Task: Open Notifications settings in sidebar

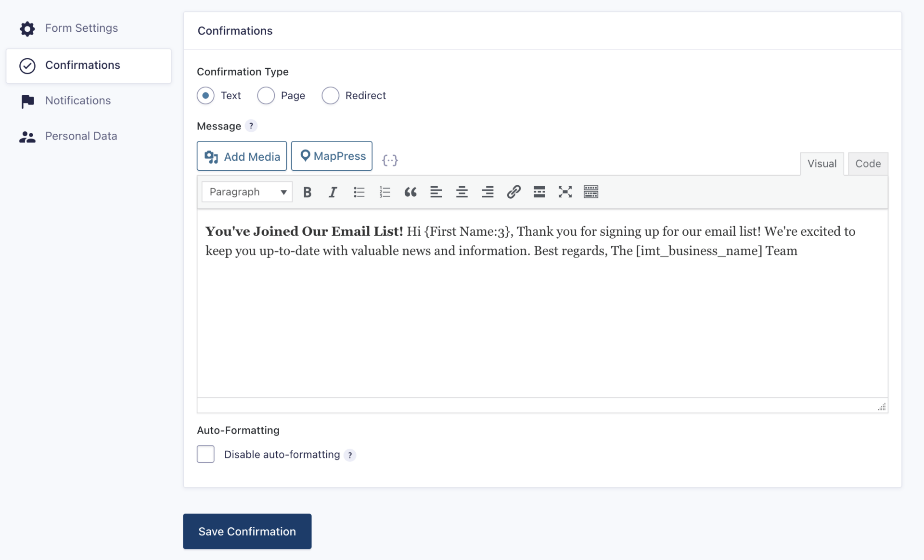Action: tap(78, 101)
